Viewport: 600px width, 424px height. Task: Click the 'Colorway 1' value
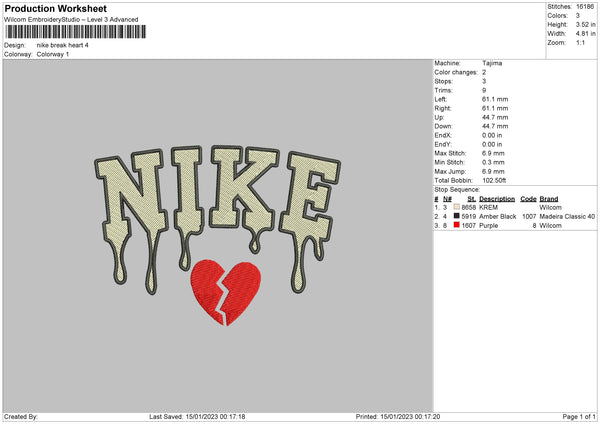coord(53,54)
